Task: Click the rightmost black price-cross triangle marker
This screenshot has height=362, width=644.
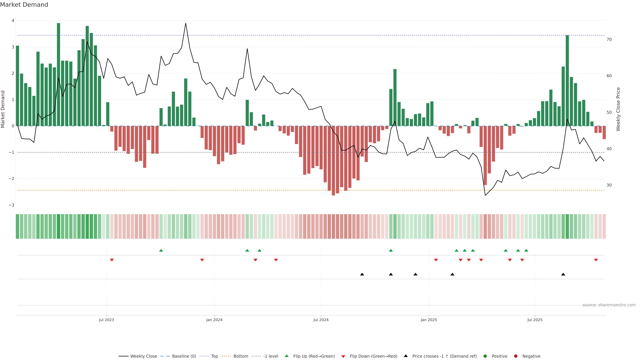Action: click(x=563, y=274)
